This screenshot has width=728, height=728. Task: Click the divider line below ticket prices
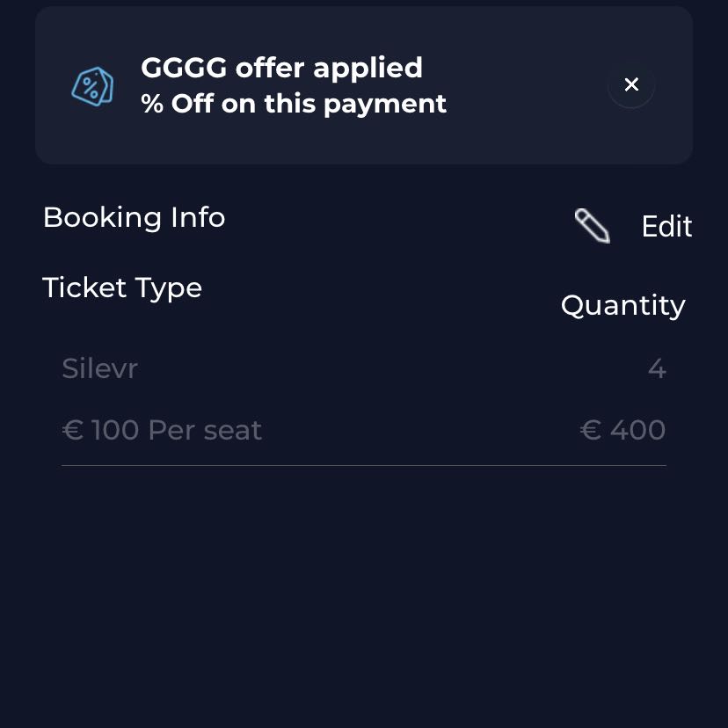pyautogui.click(x=364, y=465)
